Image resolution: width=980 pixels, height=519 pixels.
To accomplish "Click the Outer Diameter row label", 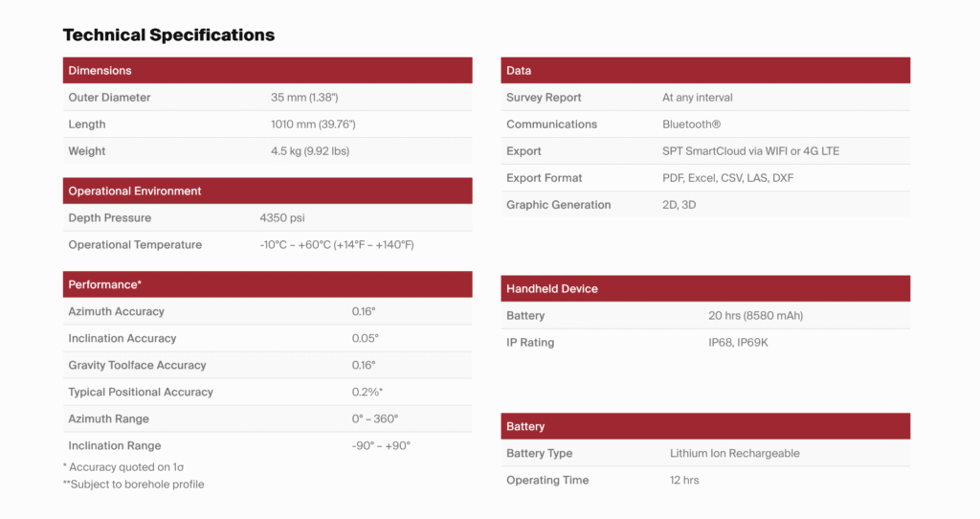I will click(x=109, y=98).
